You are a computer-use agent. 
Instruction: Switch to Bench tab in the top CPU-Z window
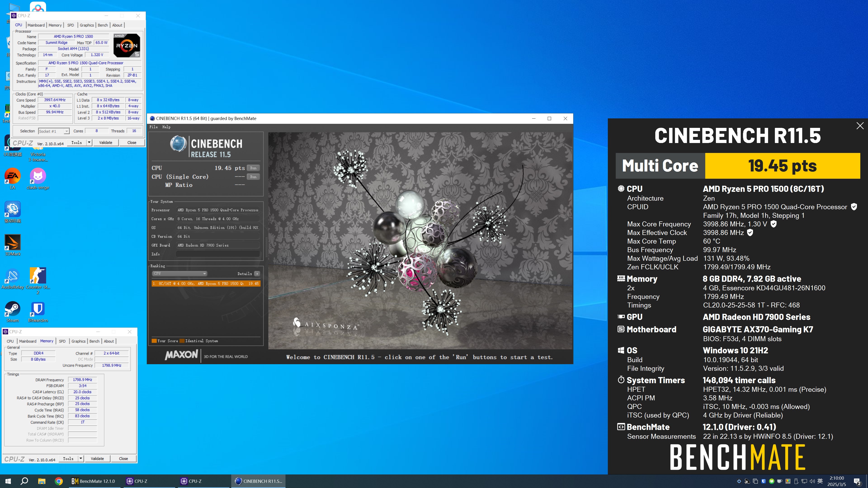point(103,25)
